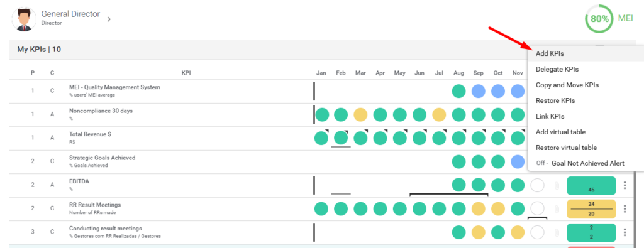Open three-dot menu for Conducting result meetings
The image size is (644, 248).
(625, 233)
